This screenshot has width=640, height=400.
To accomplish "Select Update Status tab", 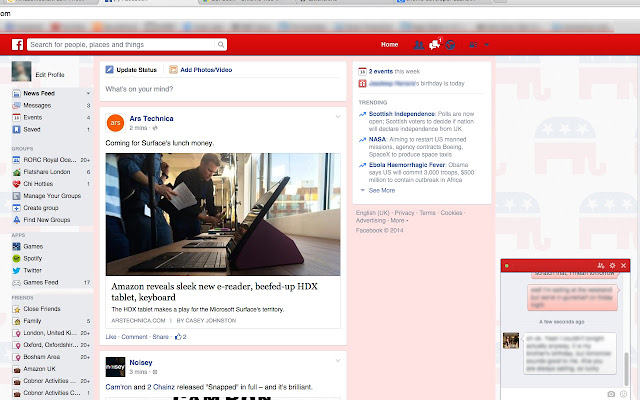I will (131, 70).
